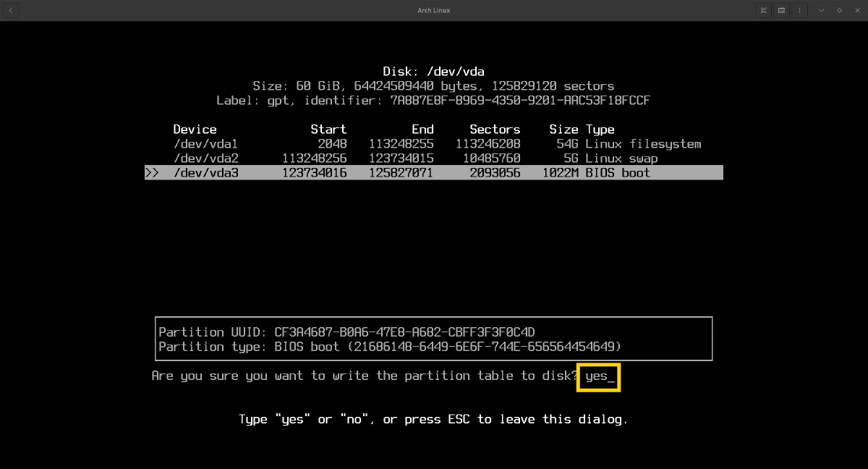Click the Partition type BIOS boot line
The image size is (868, 469).
click(390, 347)
